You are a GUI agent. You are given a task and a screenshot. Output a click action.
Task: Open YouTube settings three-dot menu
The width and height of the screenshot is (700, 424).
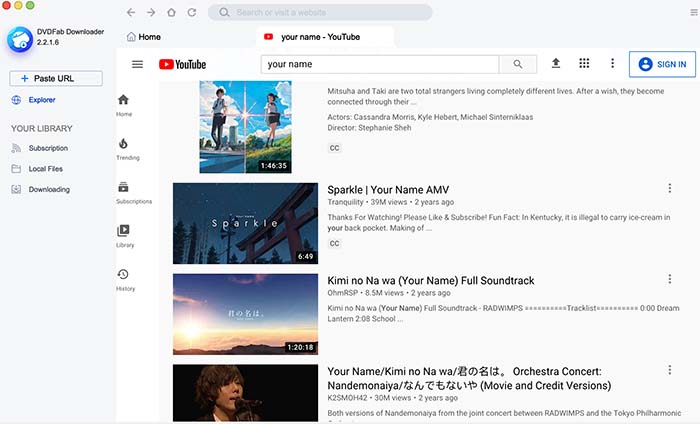tap(612, 64)
